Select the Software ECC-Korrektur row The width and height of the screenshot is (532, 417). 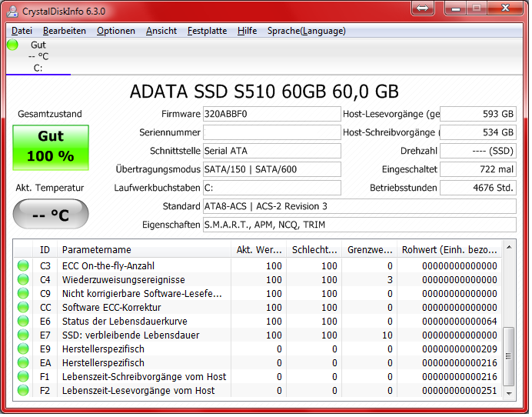tap(258, 308)
